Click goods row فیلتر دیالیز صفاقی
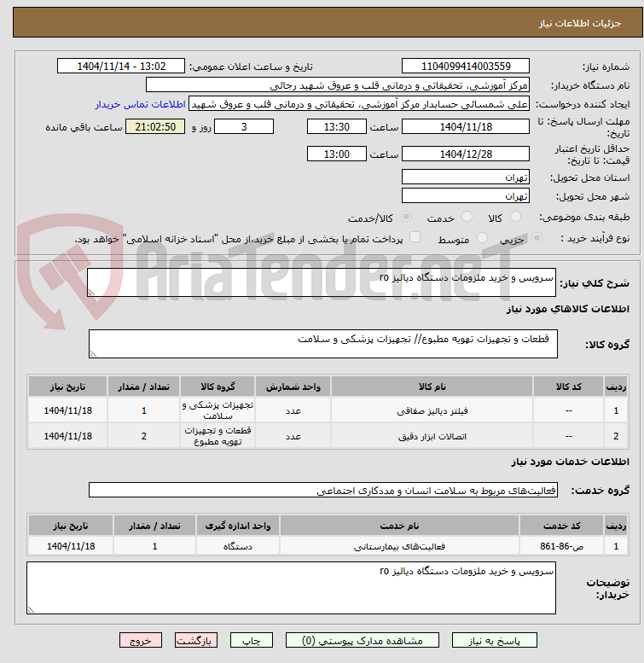The image size is (644, 663). 328,410
